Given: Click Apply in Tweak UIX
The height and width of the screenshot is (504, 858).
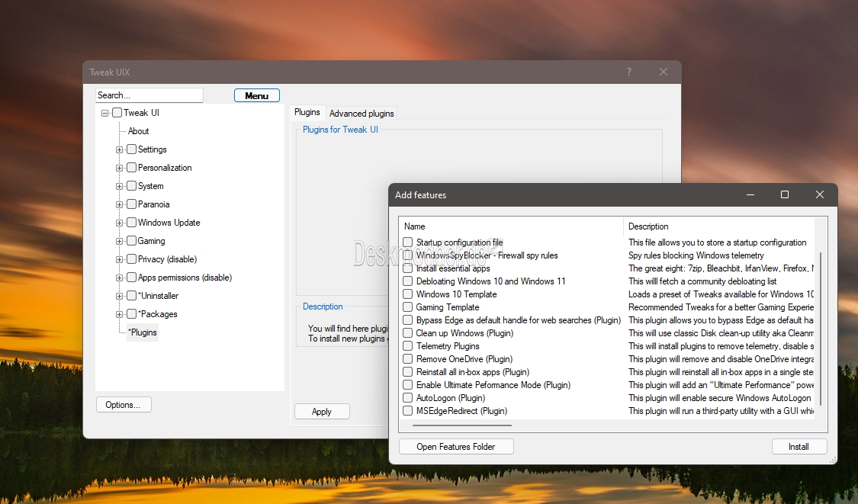Looking at the screenshot, I should click(x=322, y=412).
